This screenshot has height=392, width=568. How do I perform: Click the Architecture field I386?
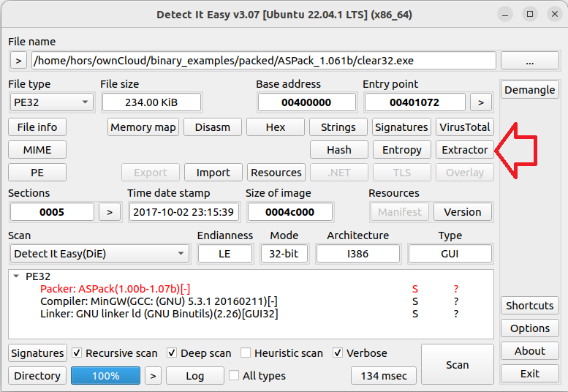358,254
